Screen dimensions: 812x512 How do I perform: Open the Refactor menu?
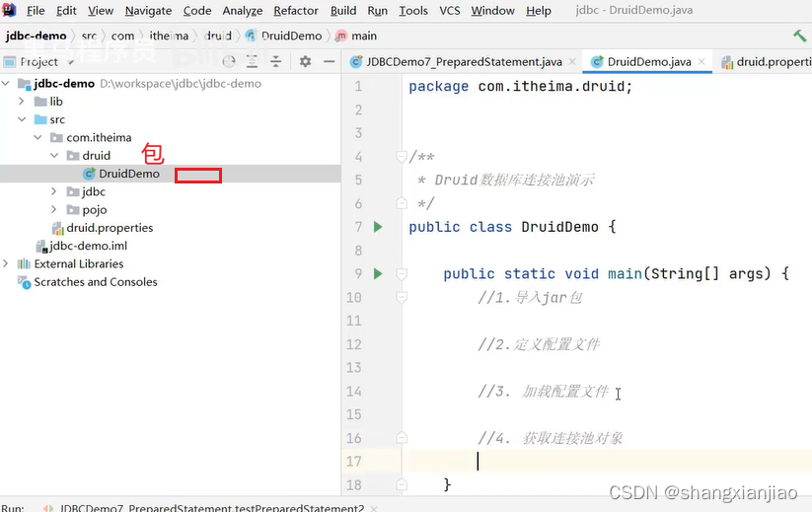point(296,10)
